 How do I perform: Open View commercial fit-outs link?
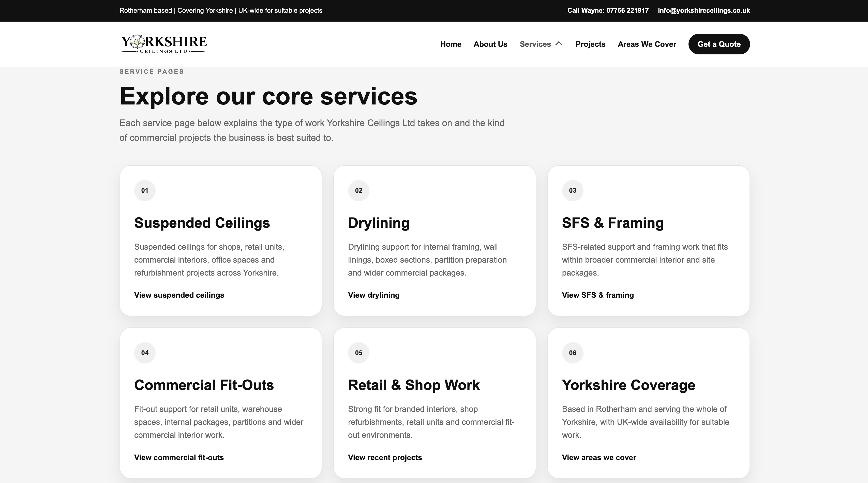coord(179,457)
